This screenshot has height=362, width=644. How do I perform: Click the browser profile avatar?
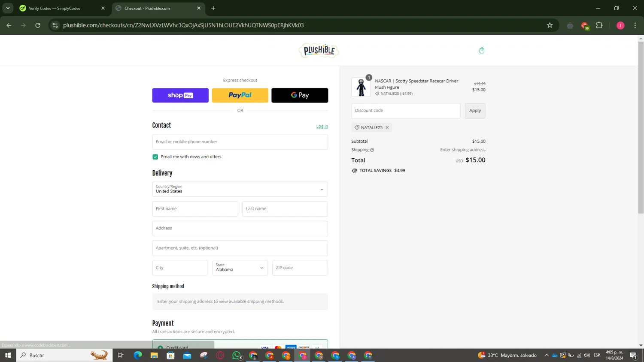620,25
